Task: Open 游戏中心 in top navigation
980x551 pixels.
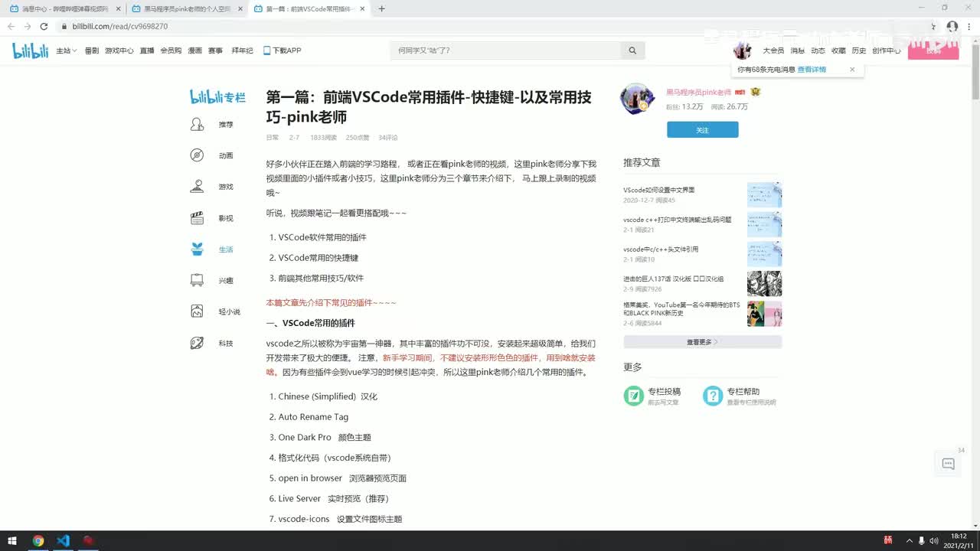Action: click(119, 51)
